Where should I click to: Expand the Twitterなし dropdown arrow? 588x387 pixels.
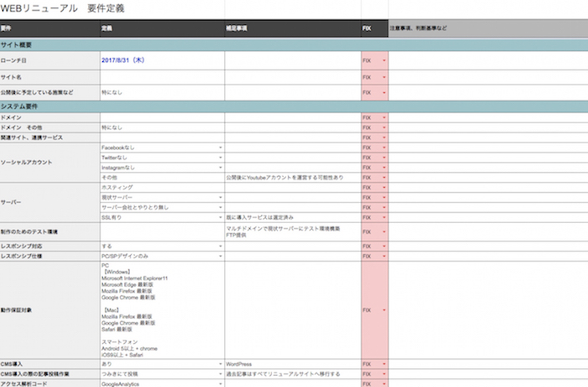(x=220, y=158)
